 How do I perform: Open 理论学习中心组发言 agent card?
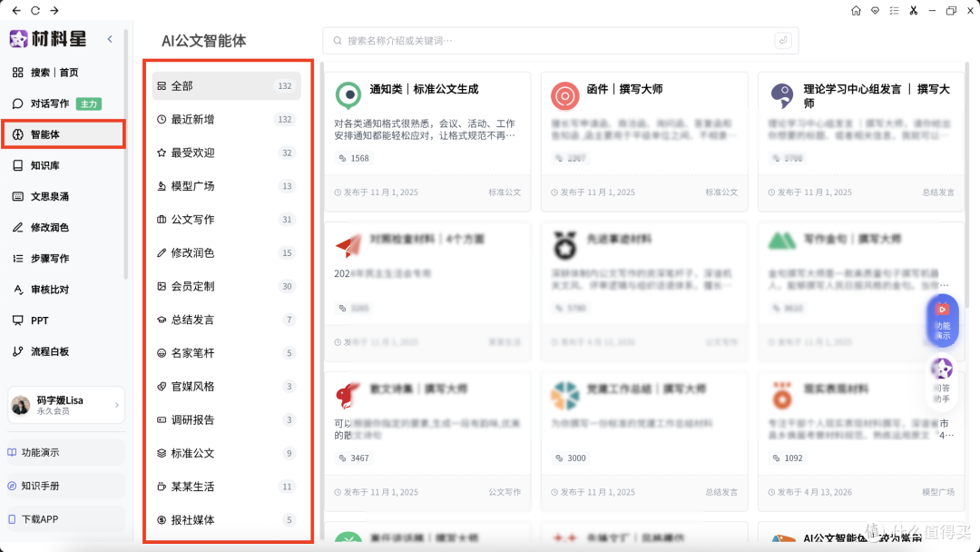click(861, 142)
